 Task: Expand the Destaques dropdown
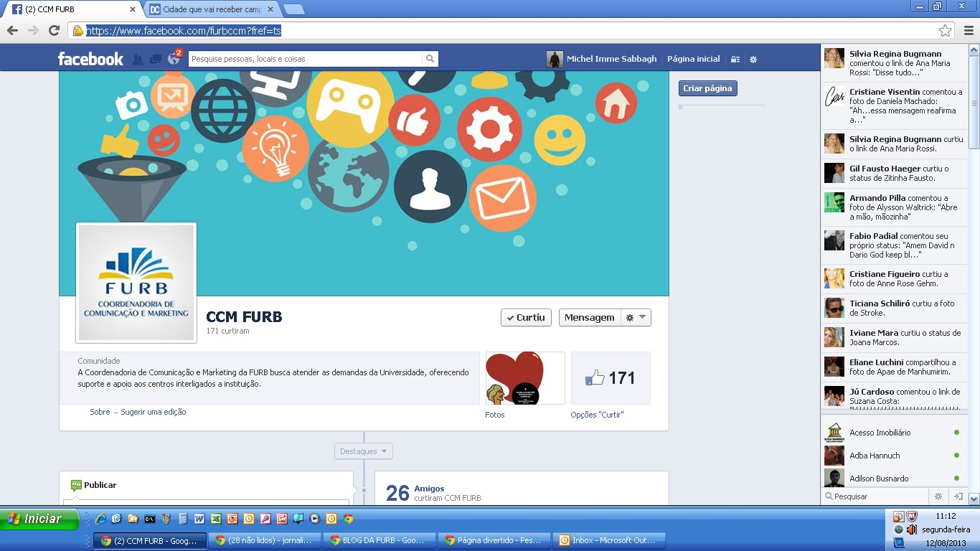364,451
